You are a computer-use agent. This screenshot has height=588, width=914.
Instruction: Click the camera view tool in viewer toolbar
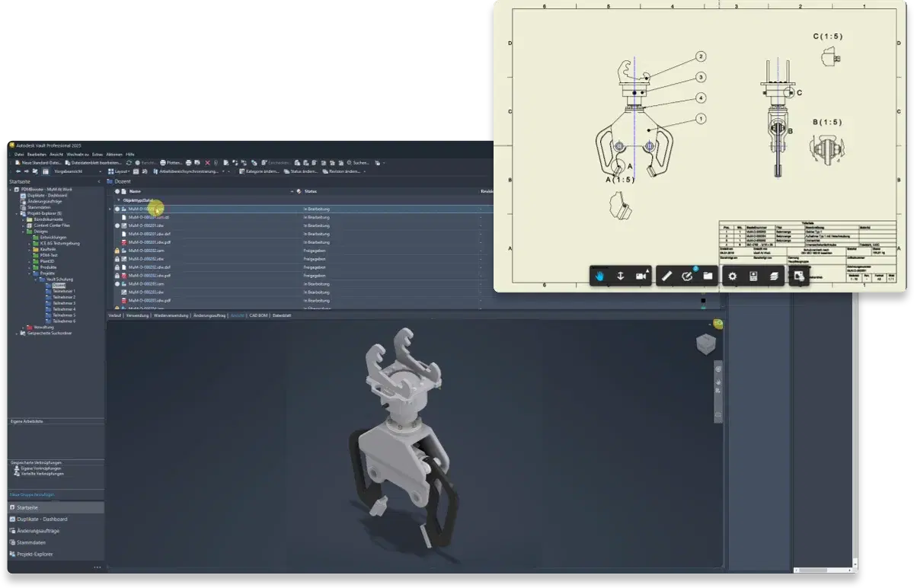click(641, 276)
